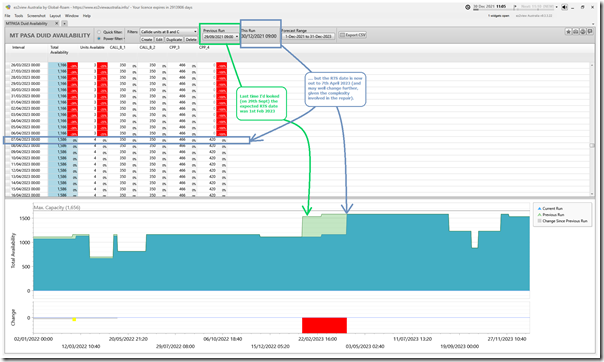The width and height of the screenshot is (604, 362).
Task: Click the star favourite icon
Action: [x=568, y=32]
